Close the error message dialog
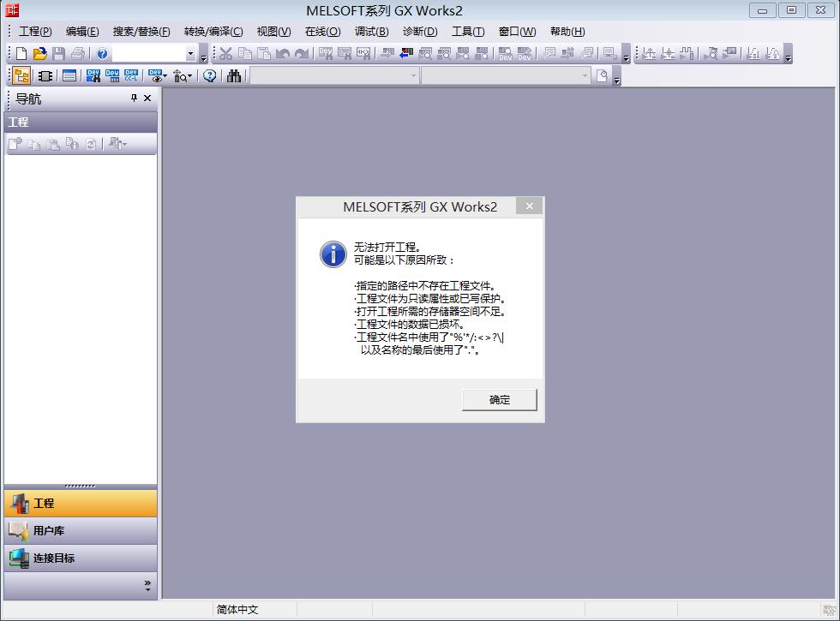This screenshot has width=840, height=621. pyautogui.click(x=530, y=206)
